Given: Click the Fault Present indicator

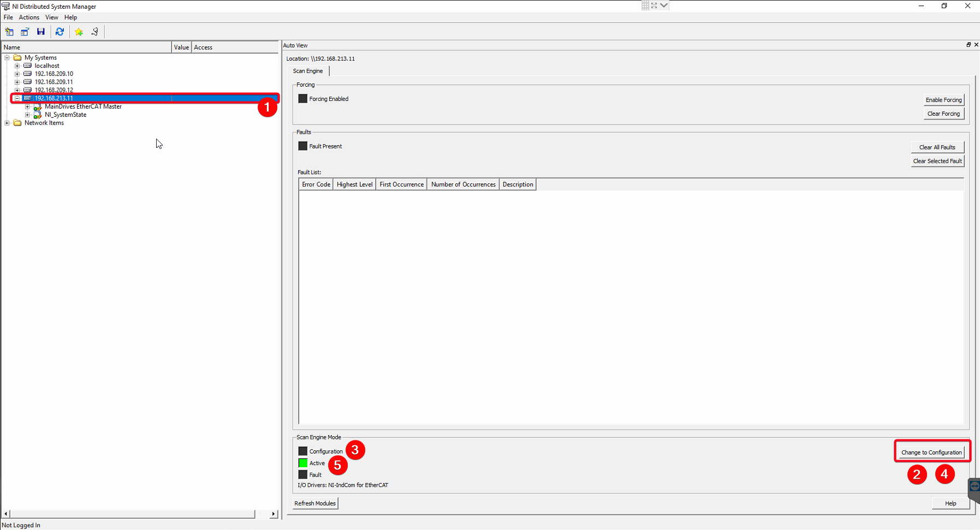Looking at the screenshot, I should click(x=303, y=146).
